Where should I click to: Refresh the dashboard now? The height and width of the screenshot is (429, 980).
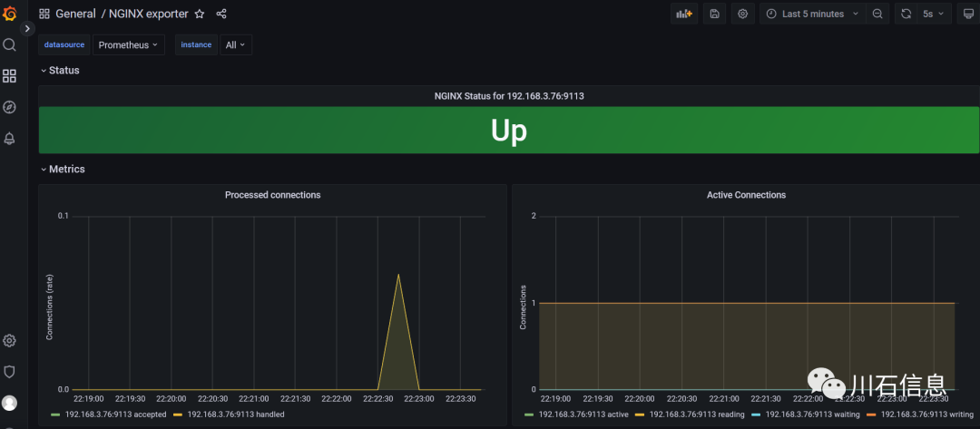(906, 14)
